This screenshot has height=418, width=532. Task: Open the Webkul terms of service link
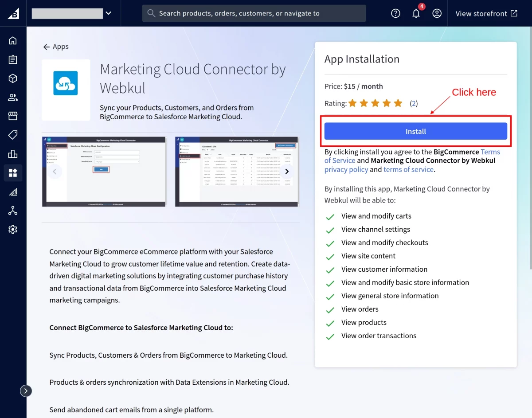click(408, 169)
